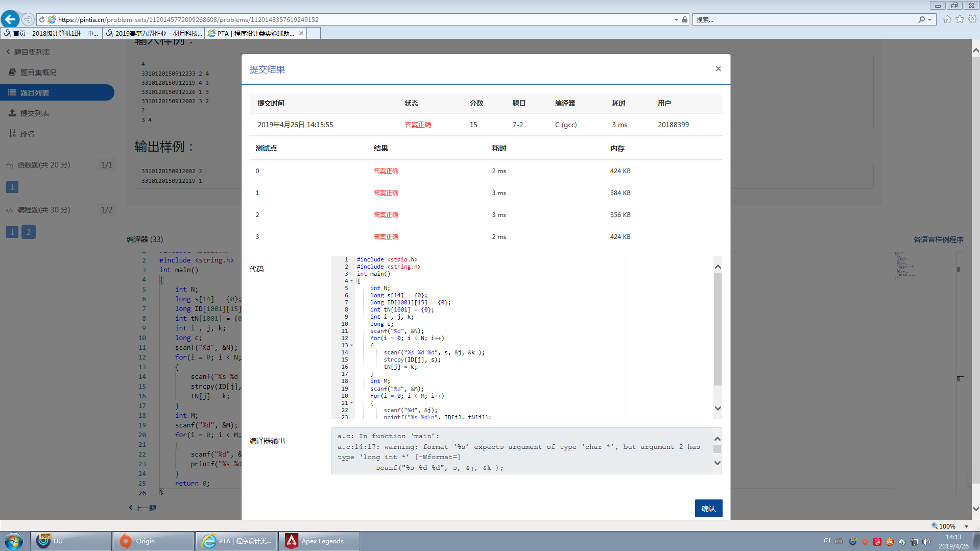The width and height of the screenshot is (980, 551).
Task: Focus the browser search input field
Action: point(805,19)
